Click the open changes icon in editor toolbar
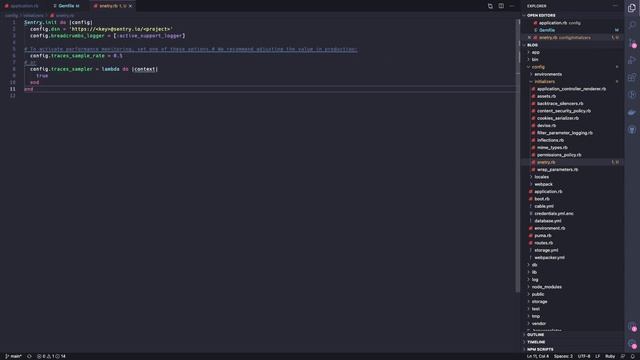Screen dimensions: 640x360 coord(490,6)
